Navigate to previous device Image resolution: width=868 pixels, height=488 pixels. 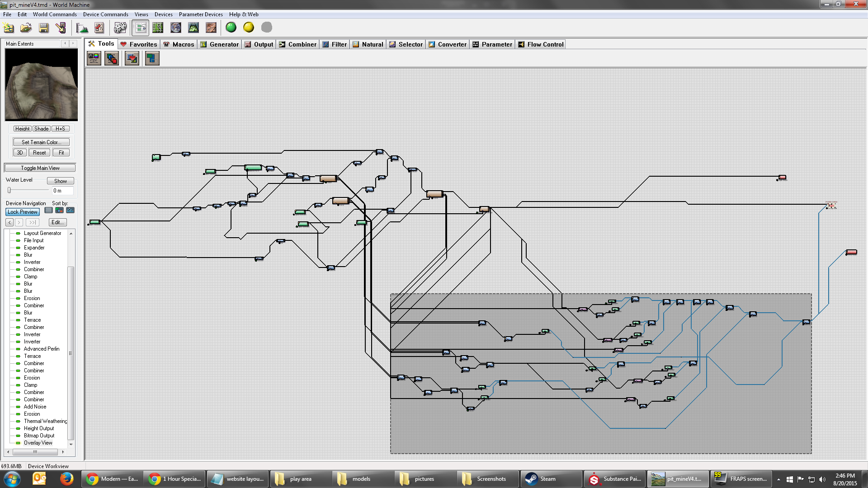(x=9, y=222)
